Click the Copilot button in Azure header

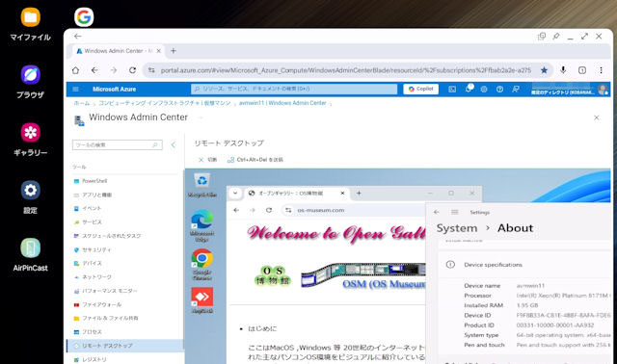tap(421, 90)
